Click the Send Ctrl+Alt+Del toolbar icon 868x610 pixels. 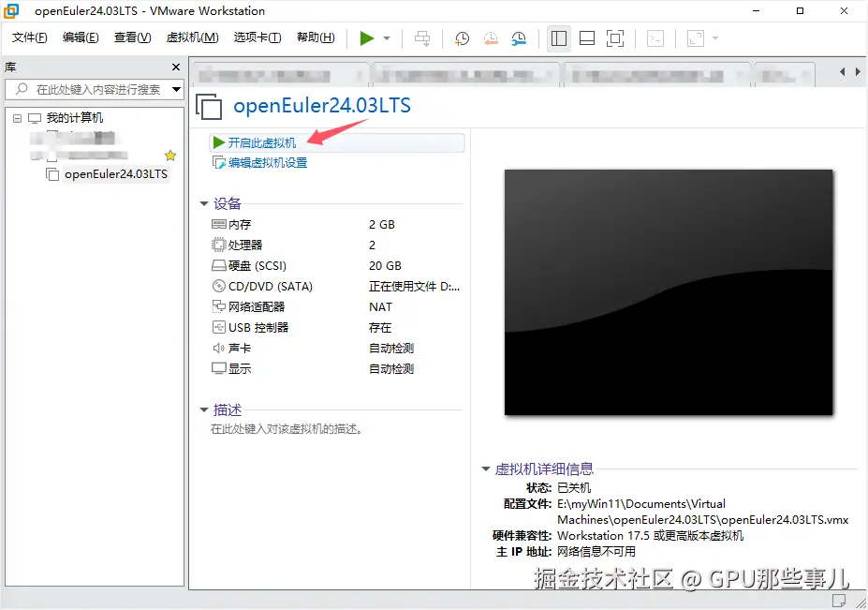(x=421, y=37)
